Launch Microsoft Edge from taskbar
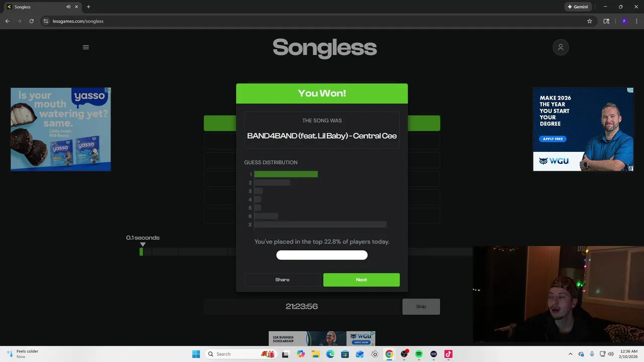The height and width of the screenshot is (362, 644). (330, 354)
